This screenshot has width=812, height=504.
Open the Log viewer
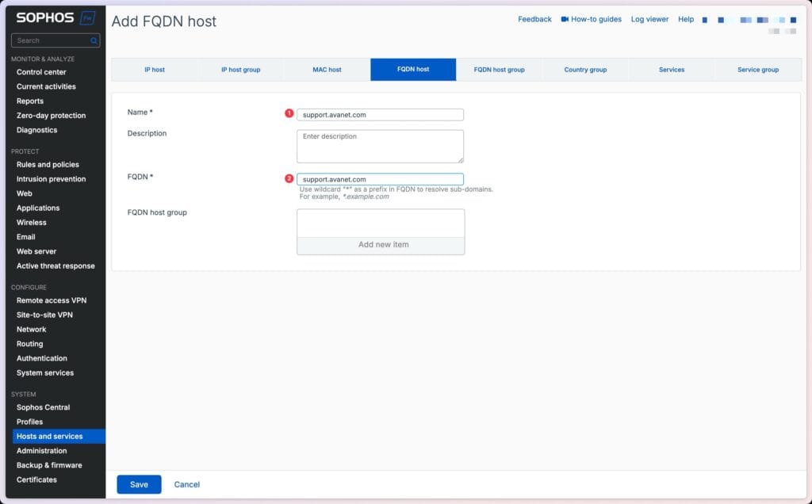[649, 19]
